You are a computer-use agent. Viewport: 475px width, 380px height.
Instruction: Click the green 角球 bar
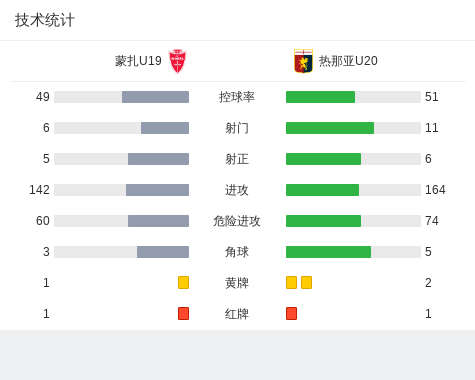(x=328, y=252)
